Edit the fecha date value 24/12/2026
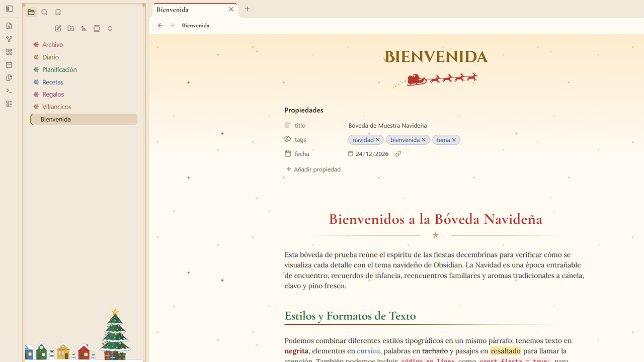This screenshot has height=362, width=644. tap(372, 154)
